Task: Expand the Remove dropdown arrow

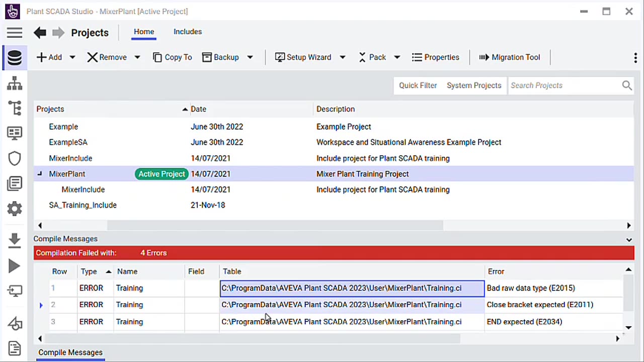Action: [137, 57]
